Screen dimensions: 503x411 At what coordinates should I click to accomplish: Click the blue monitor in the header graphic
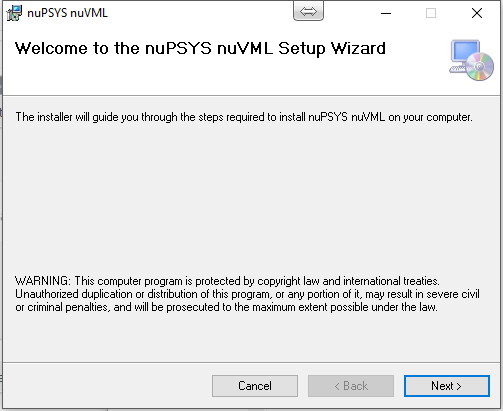pyautogui.click(x=465, y=53)
